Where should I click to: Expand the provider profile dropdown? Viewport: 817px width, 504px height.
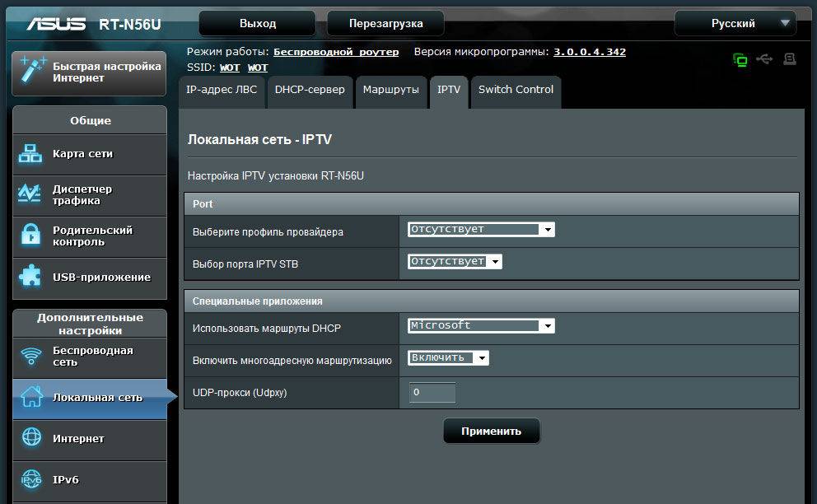(x=481, y=230)
